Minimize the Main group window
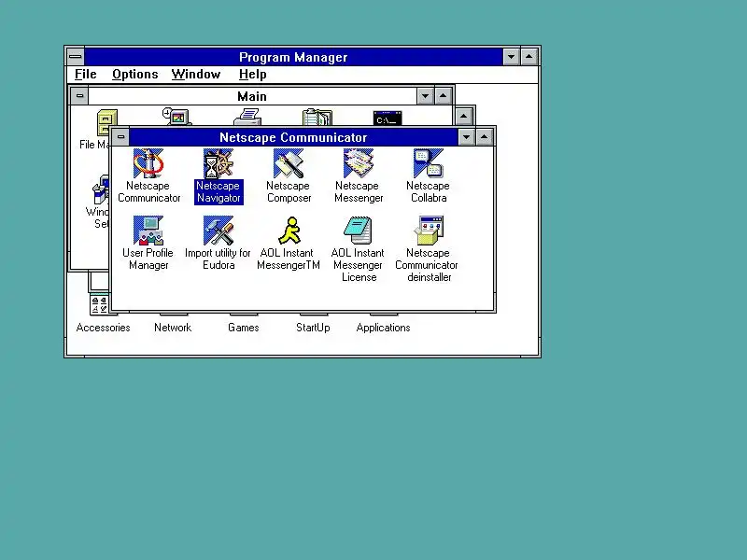 point(425,96)
